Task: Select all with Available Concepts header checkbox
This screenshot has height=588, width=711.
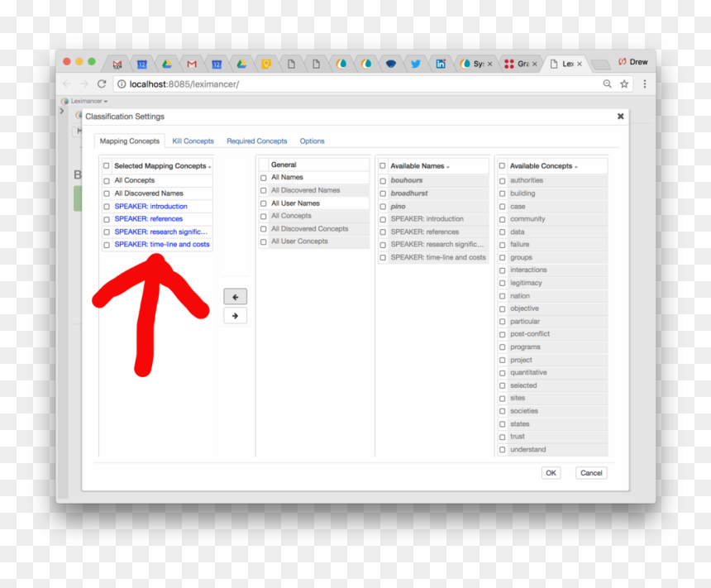Action: pyautogui.click(x=502, y=166)
